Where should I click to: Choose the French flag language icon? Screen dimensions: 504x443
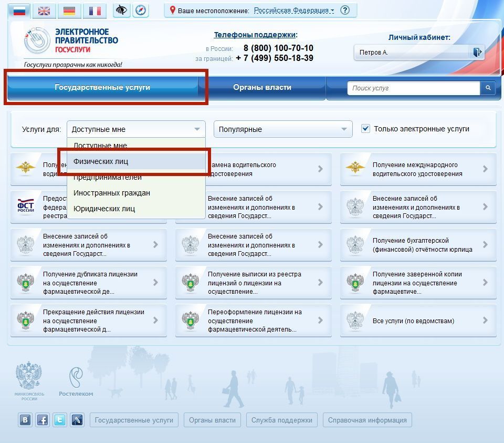point(94,11)
